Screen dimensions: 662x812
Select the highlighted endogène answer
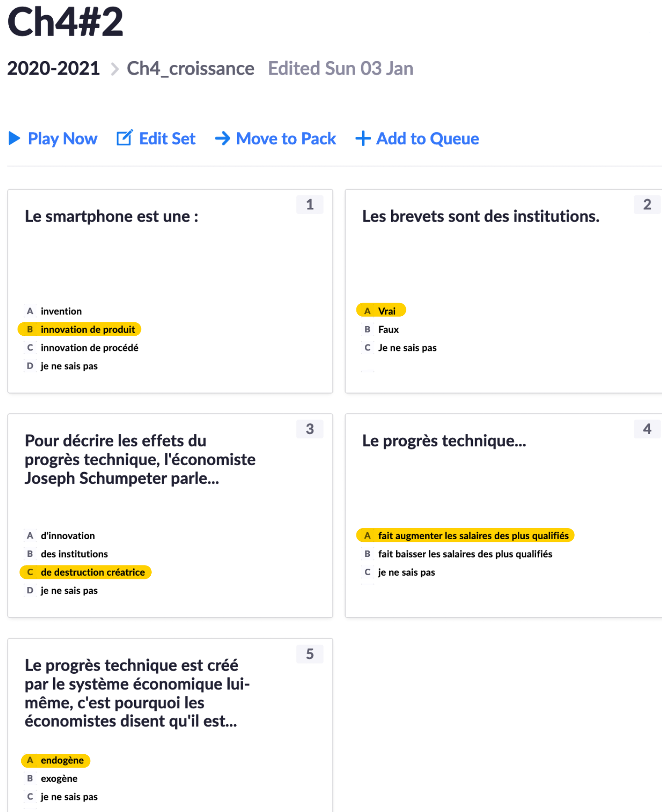(x=62, y=760)
